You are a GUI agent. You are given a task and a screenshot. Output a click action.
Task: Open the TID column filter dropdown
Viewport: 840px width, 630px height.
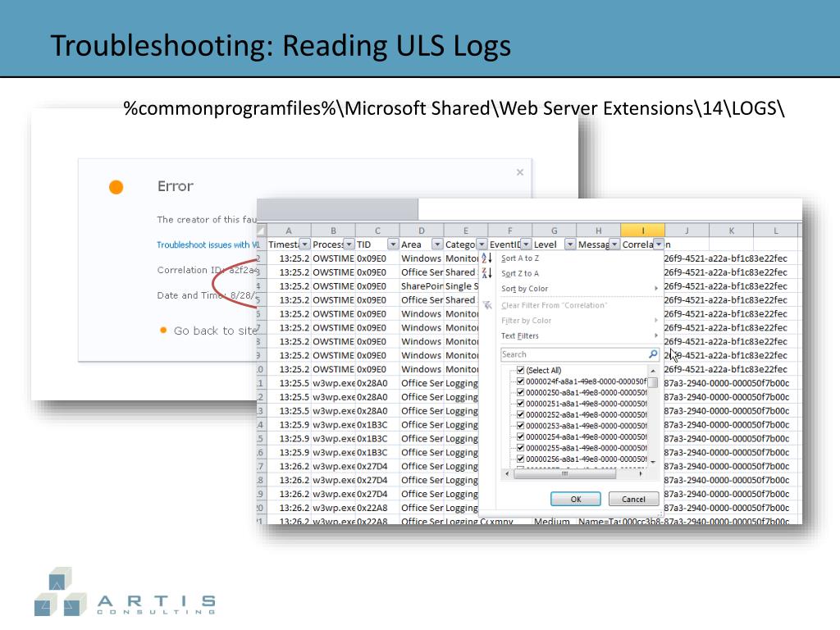(393, 244)
